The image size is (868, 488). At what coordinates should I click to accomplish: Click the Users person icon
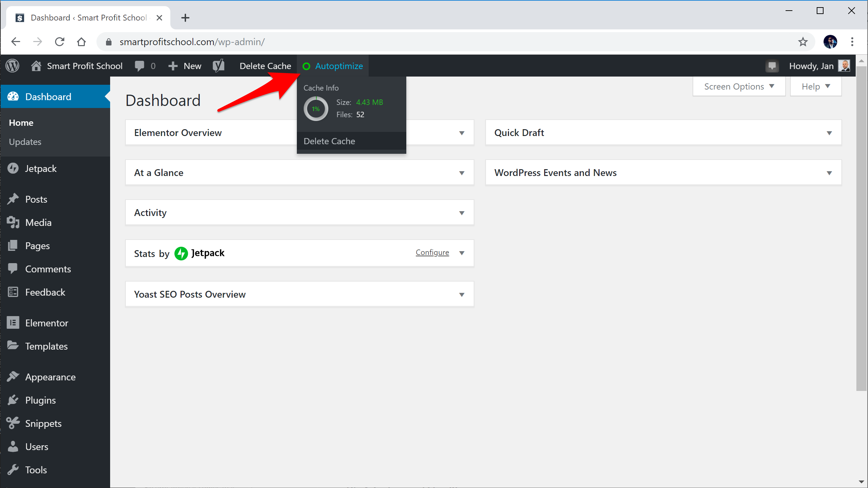tap(13, 446)
